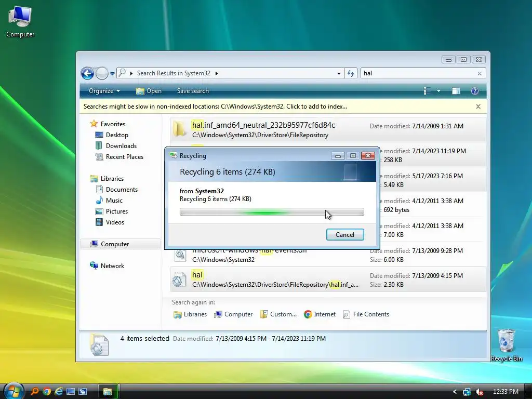The width and height of the screenshot is (532, 399).
Task: Click the monitor icon on the taskbar
Action: [x=71, y=392]
